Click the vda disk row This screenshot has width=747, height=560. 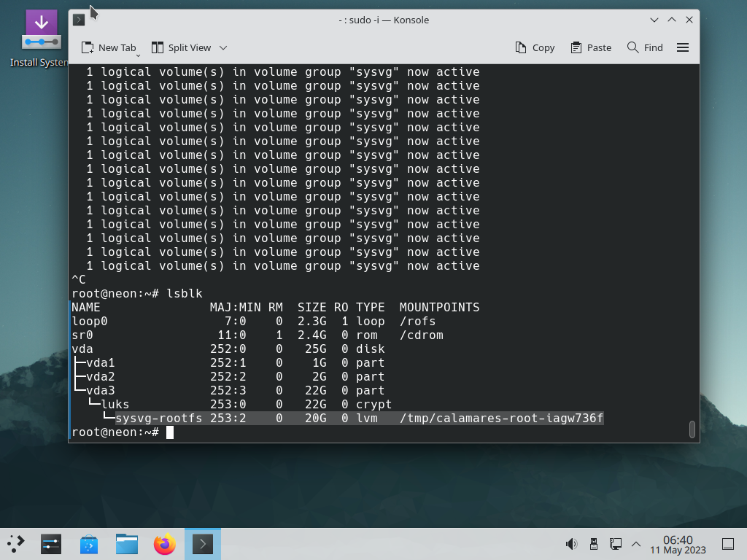(228, 349)
